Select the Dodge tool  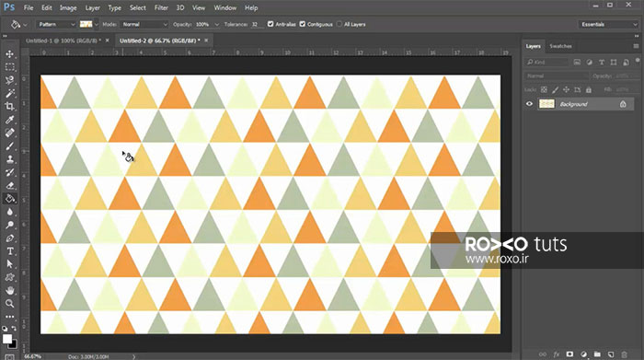pos(9,225)
